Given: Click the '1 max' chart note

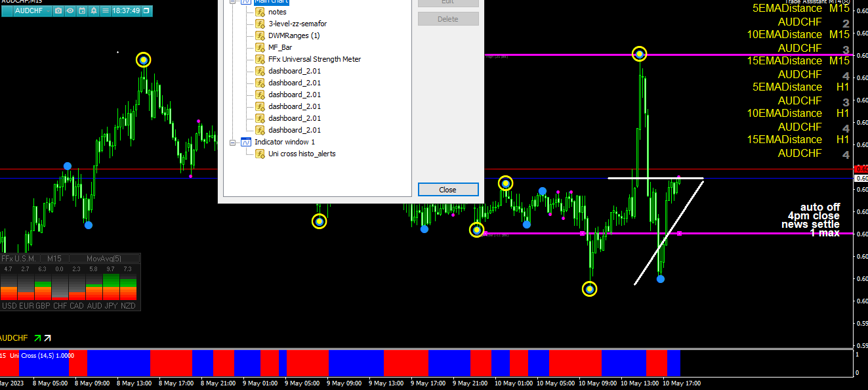Looking at the screenshot, I should 824,233.
